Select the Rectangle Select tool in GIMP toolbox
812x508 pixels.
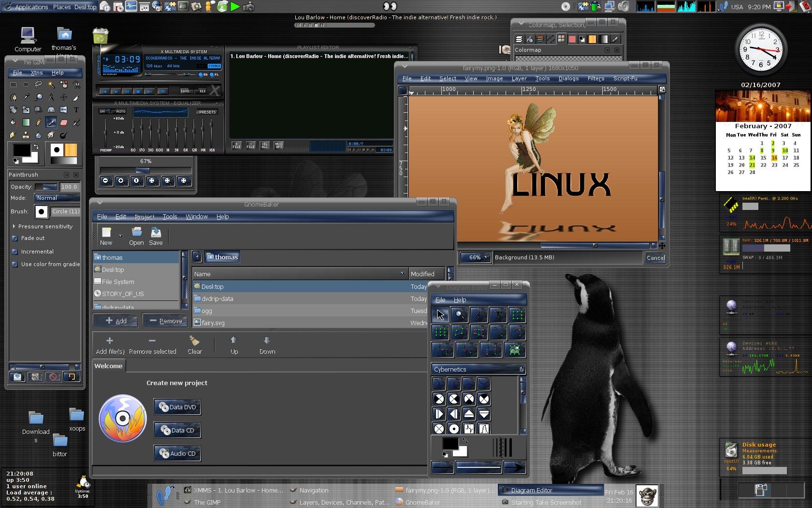tap(14, 85)
